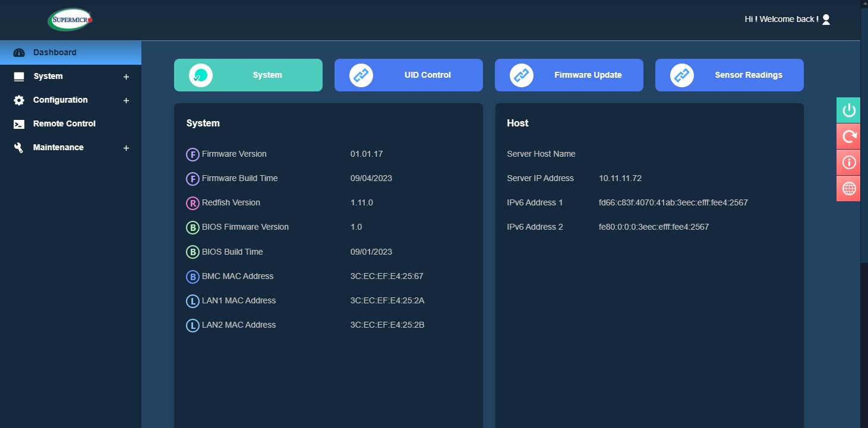Open the Sensor Readings shortcut
Screen dimensions: 868x428
pyautogui.click(x=729, y=75)
